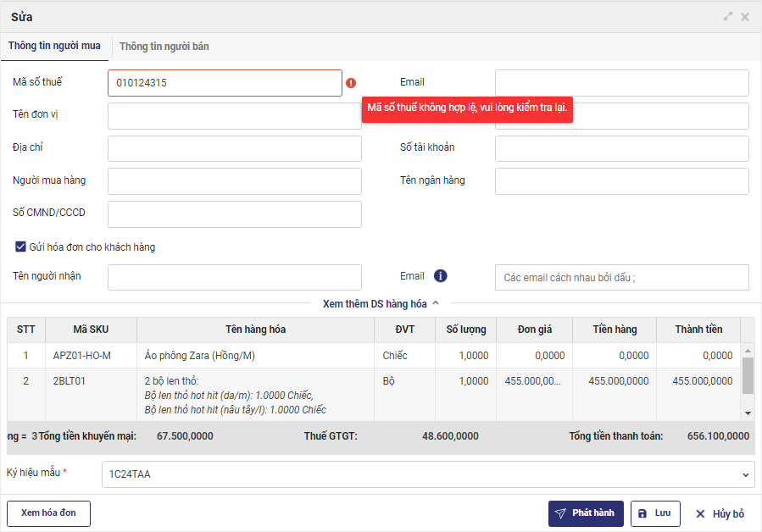
Task: Switch to Thông tin người bán tab
Action: coord(164,47)
